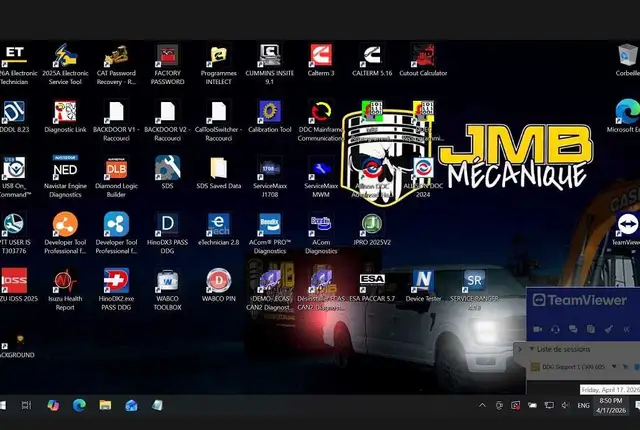Launch JPRO 2025V2
The image size is (640, 430).
click(x=372, y=229)
